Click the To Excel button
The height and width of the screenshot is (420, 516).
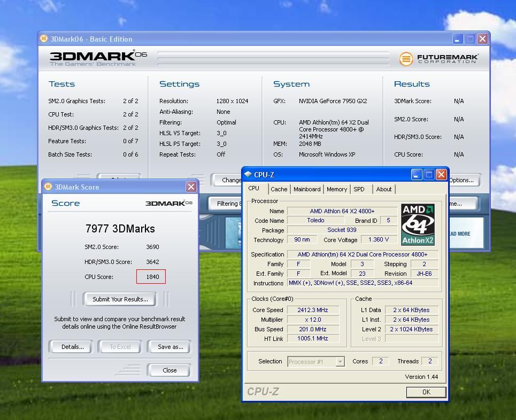[x=120, y=347]
